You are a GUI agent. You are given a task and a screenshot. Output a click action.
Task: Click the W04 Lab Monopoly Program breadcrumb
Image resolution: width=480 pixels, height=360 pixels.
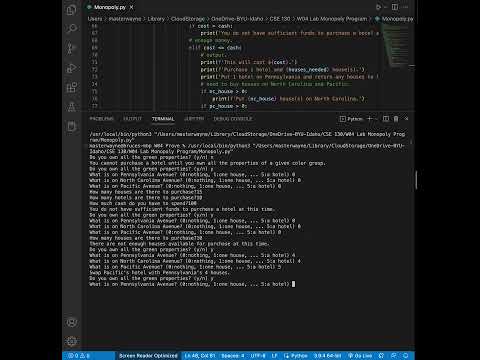332,19
